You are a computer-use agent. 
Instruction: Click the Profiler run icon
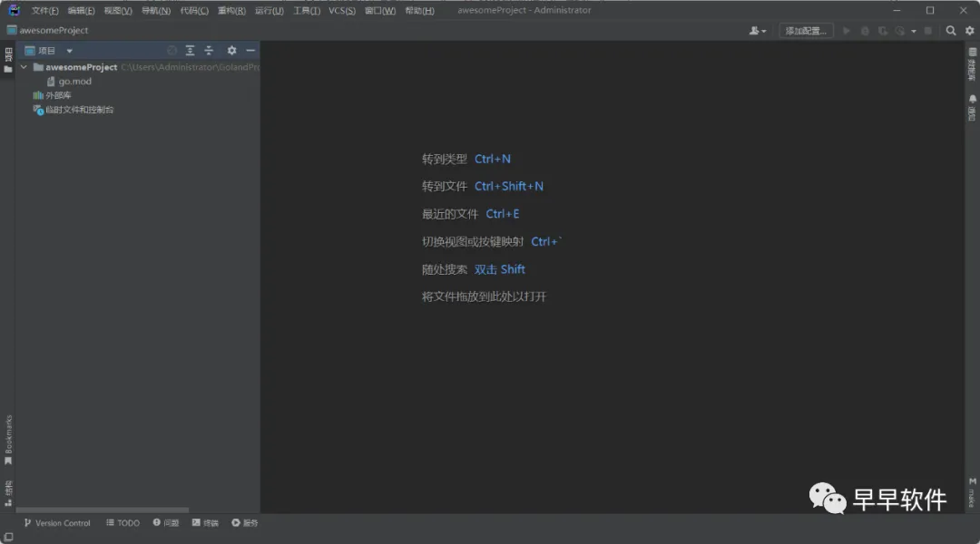pyautogui.click(x=900, y=31)
